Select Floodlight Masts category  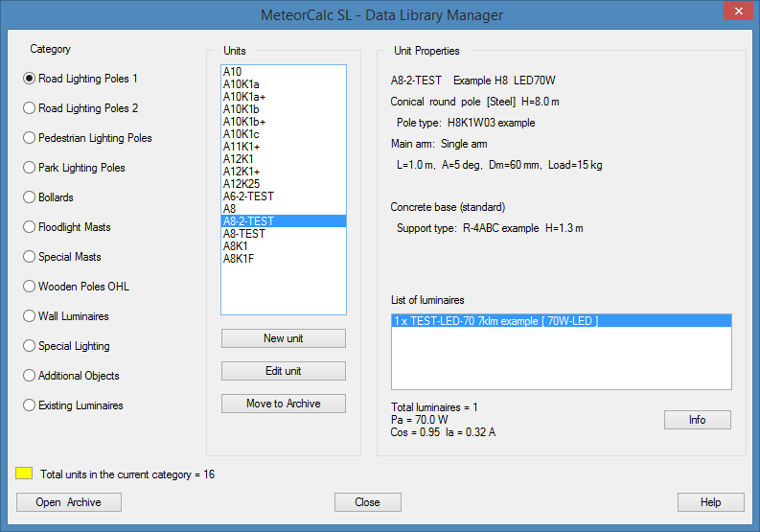[x=67, y=227]
